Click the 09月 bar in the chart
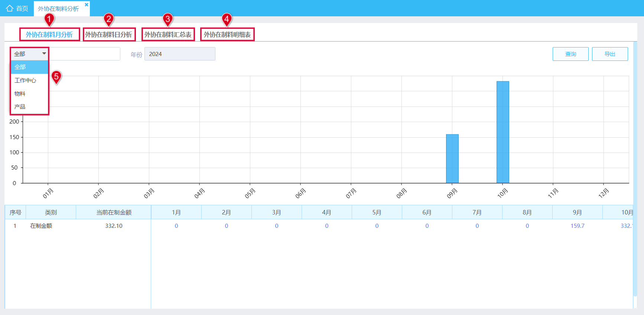 coord(452,159)
